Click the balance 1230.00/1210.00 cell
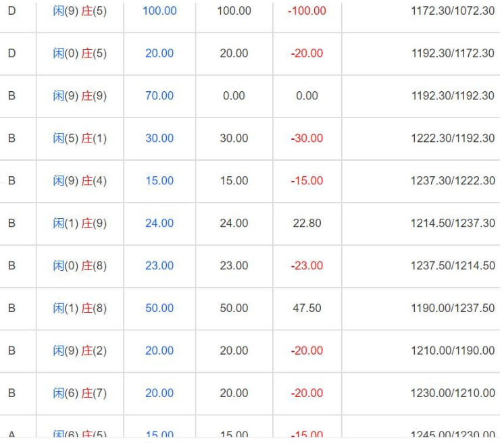 click(x=453, y=394)
